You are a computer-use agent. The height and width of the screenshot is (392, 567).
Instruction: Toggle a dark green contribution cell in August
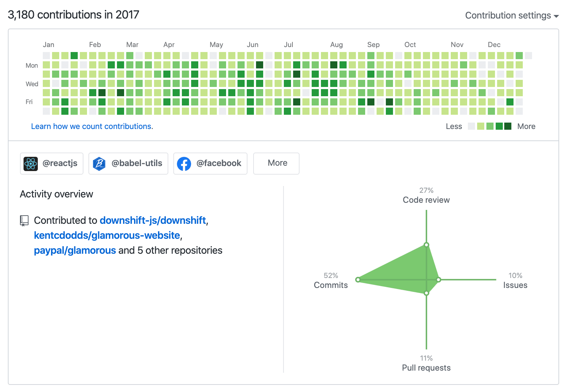333,65
